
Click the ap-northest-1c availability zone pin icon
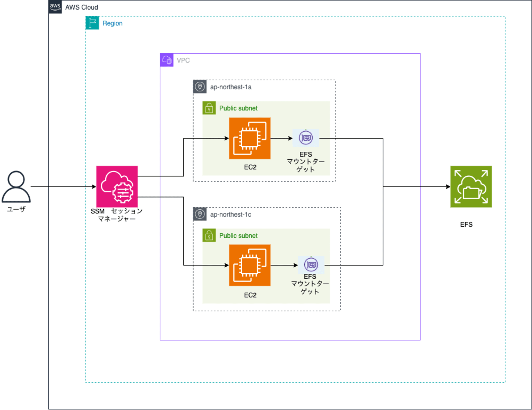point(200,214)
